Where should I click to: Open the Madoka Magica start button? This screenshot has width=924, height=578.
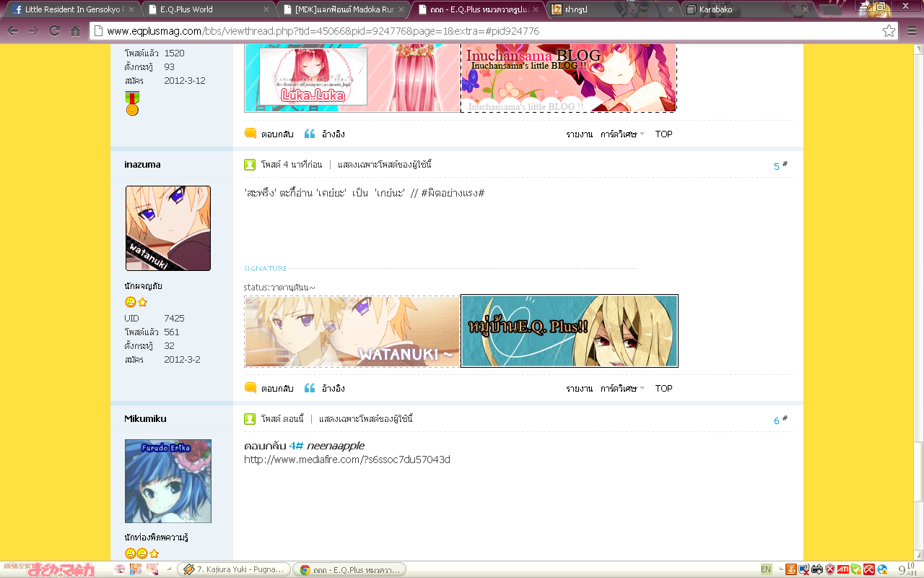coord(48,569)
